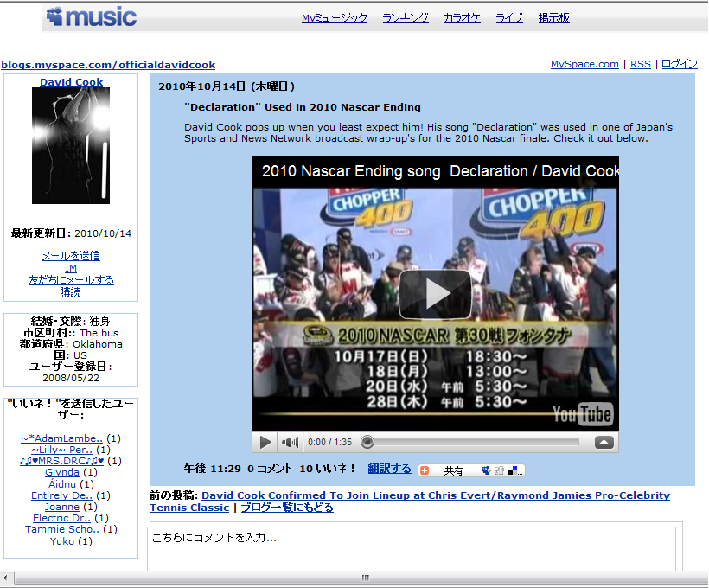Click the small play button in the player bar
709x588 pixels.
pyautogui.click(x=265, y=442)
